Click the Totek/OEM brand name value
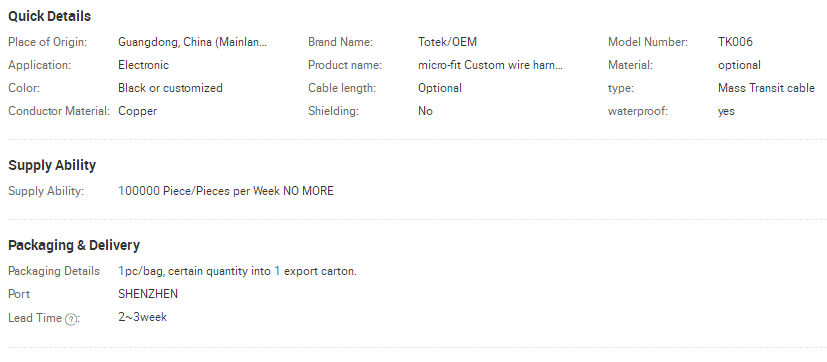The width and height of the screenshot is (827, 362). pos(447,42)
